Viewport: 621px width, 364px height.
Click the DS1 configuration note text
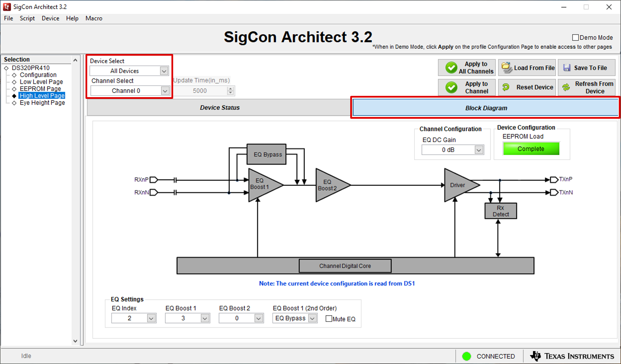pyautogui.click(x=337, y=283)
